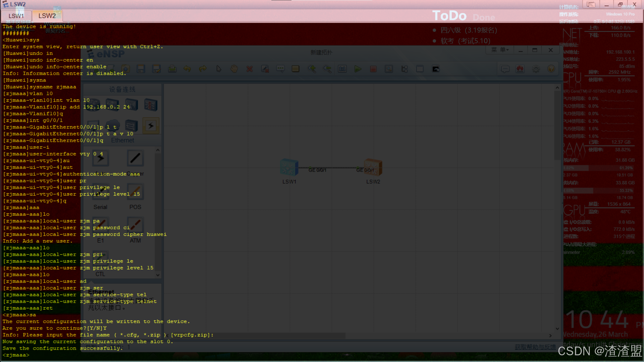The height and width of the screenshot is (362, 644).
Task: Select the switch device category in eNSP
Action: tap(112, 105)
